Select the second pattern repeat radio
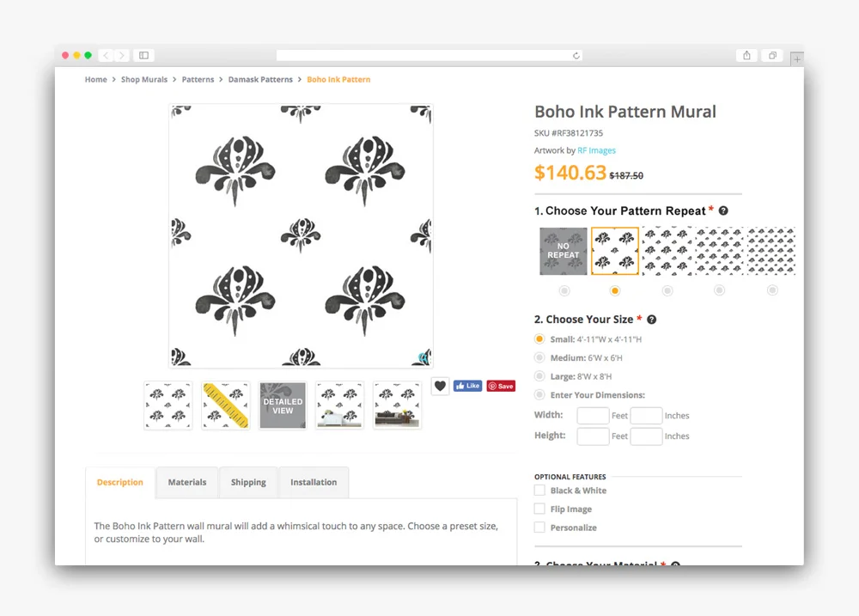 615,290
